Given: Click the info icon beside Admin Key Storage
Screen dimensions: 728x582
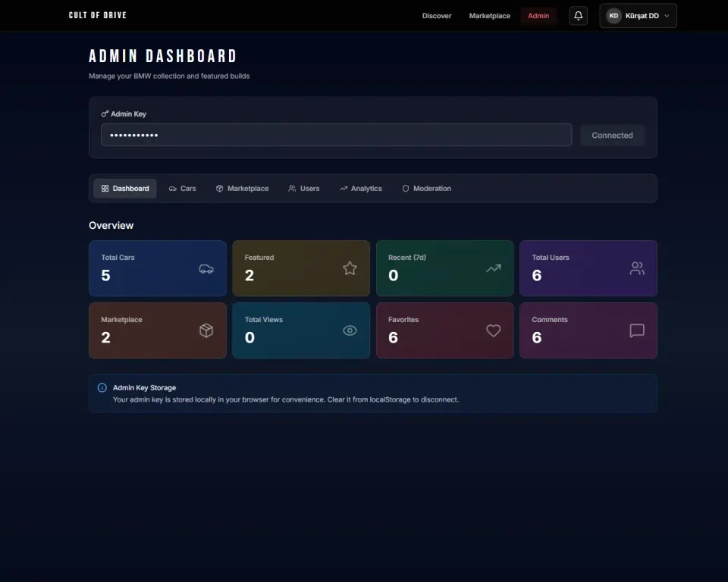Looking at the screenshot, I should [102, 387].
